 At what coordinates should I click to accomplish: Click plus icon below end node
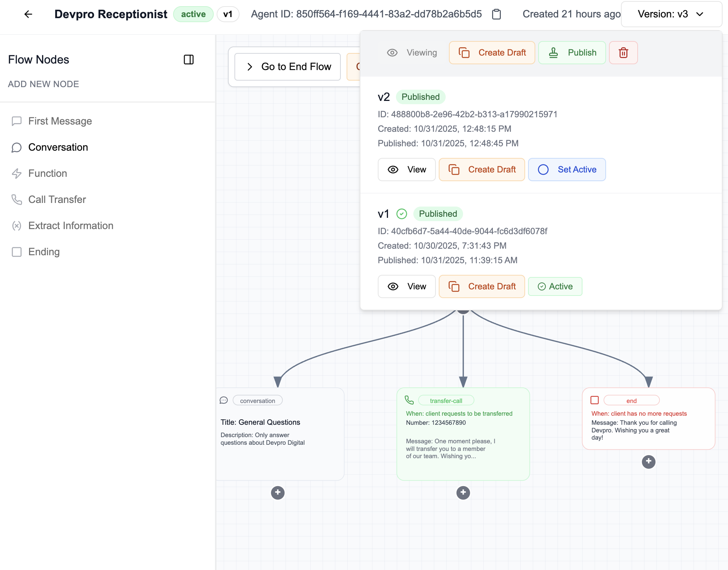648,461
